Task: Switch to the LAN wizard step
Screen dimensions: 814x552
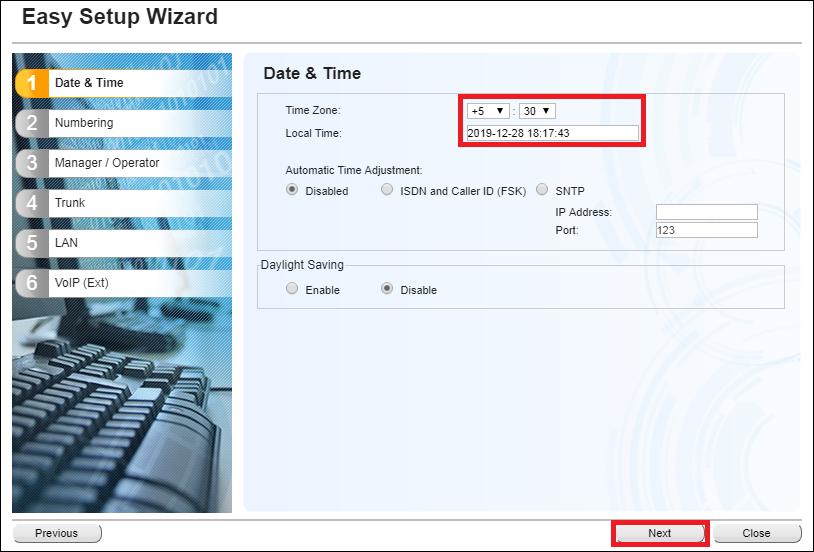Action: coord(124,243)
